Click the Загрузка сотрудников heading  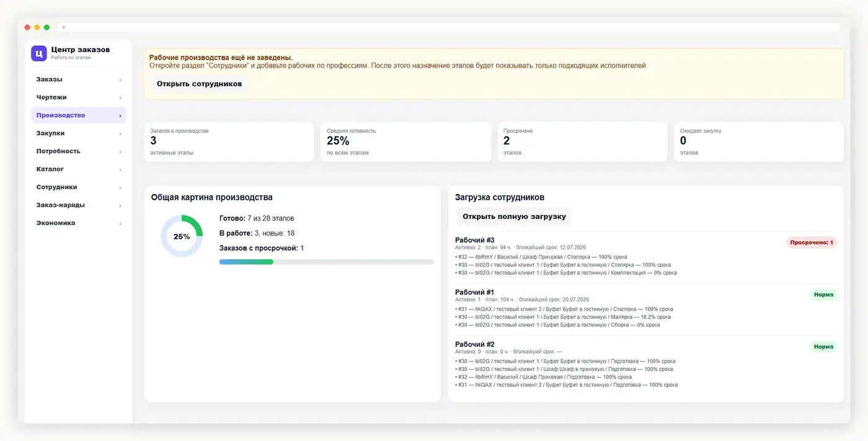[x=500, y=198]
